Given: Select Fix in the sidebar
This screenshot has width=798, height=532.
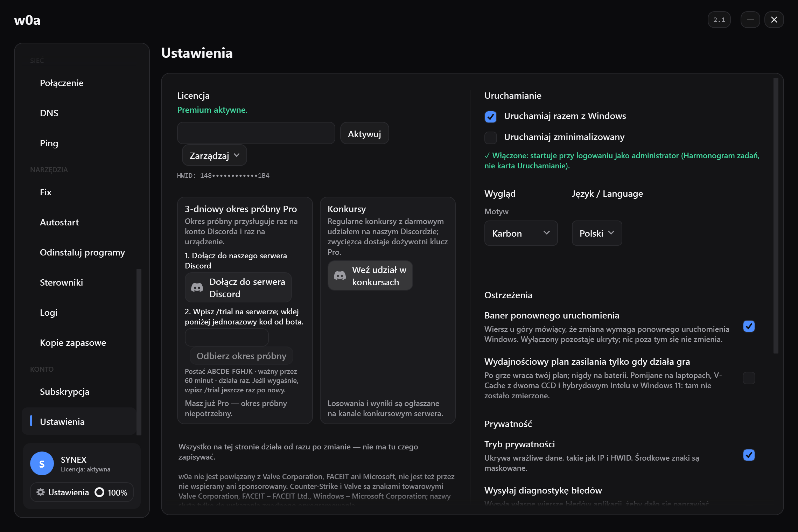Looking at the screenshot, I should [79, 192].
